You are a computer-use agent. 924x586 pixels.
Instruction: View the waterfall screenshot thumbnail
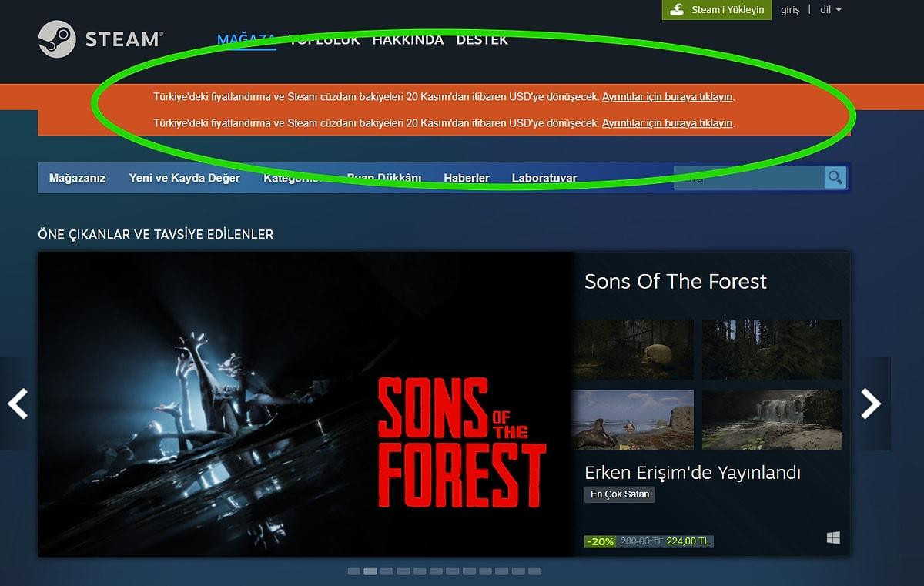[772, 420]
